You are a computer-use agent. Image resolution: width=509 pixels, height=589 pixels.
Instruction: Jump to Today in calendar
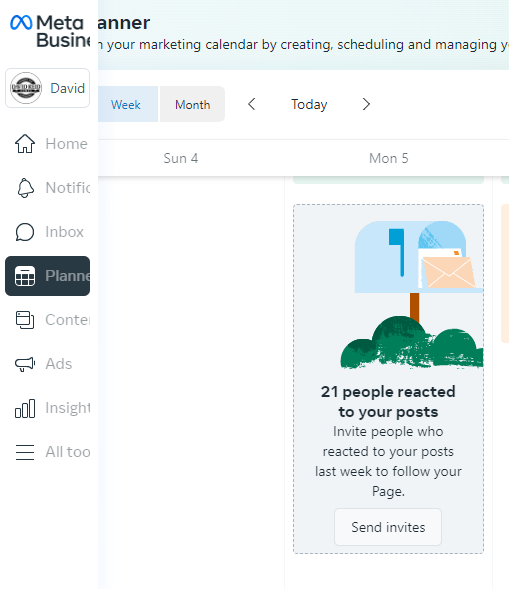[309, 104]
